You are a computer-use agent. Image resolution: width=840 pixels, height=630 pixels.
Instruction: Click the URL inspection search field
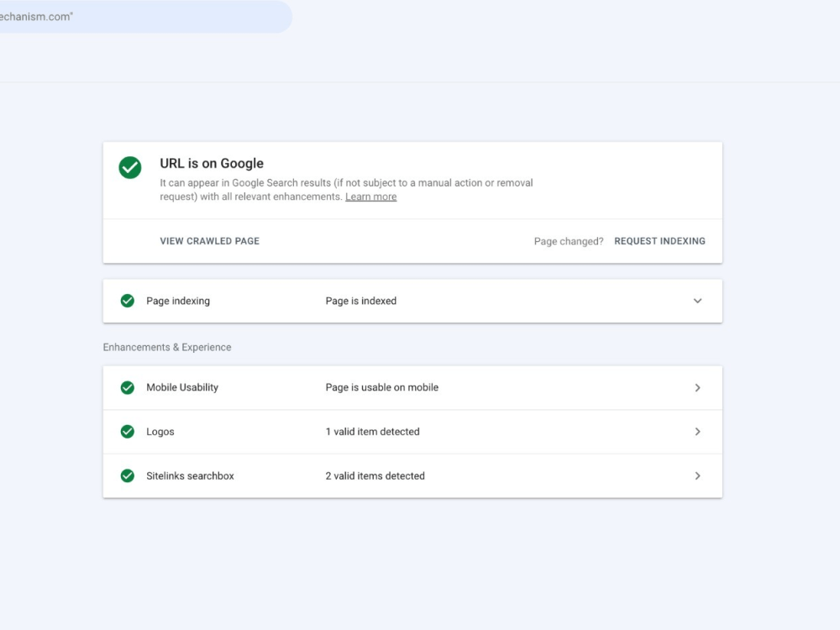pos(145,17)
